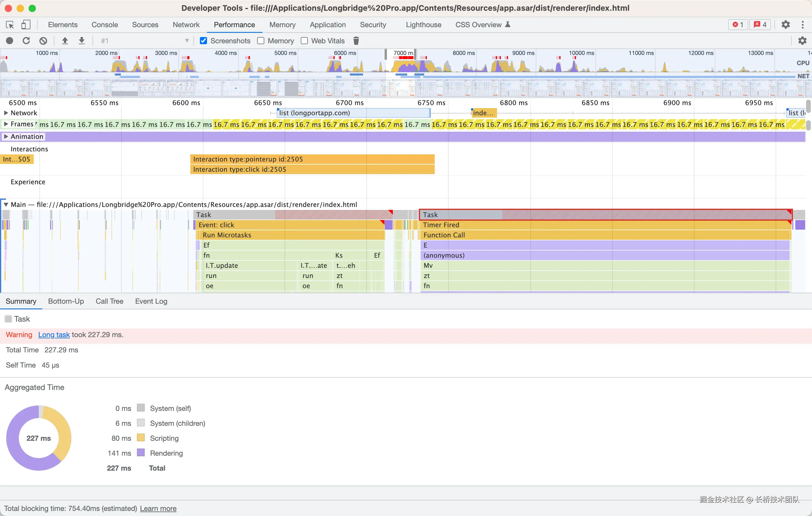This screenshot has width=812, height=516.
Task: Activate the inspect element picker icon
Action: click(10, 25)
